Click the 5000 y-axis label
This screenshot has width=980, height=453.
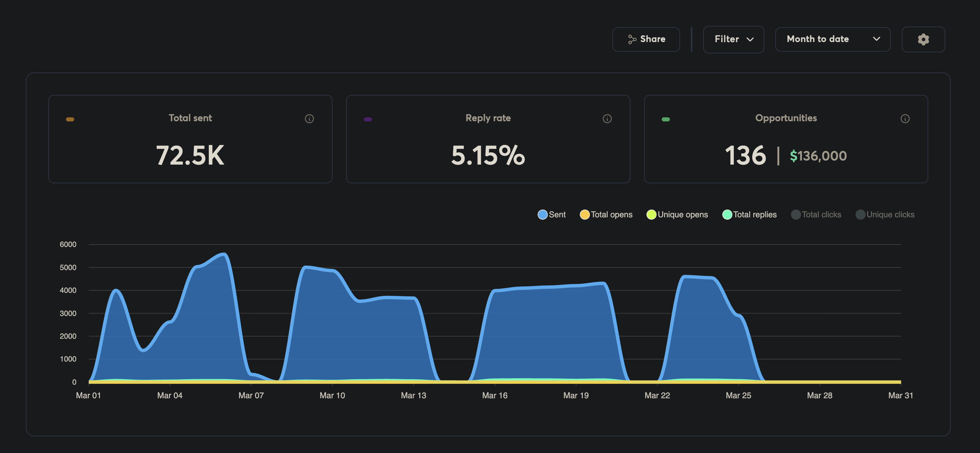coord(68,267)
